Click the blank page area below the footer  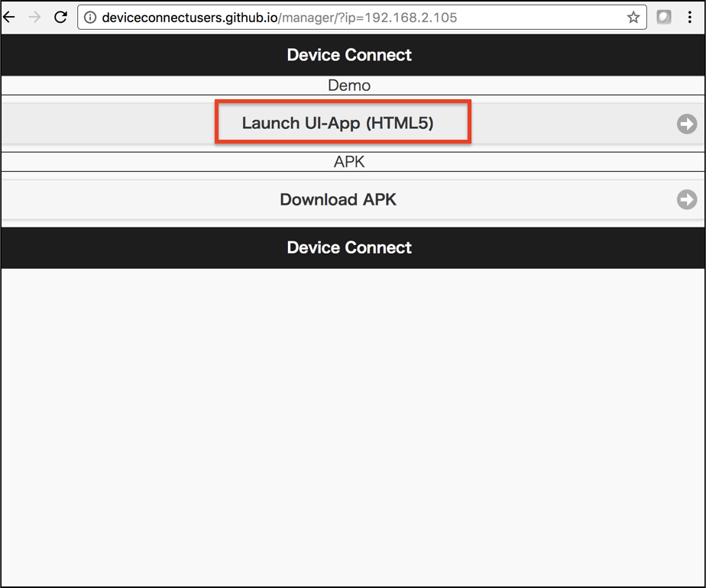pos(351,420)
